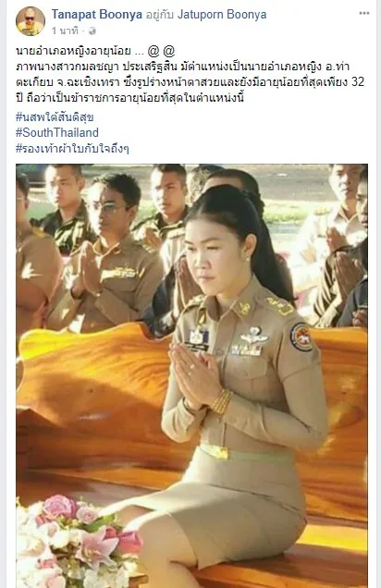The height and width of the screenshot is (588, 381).
Task: Click the "@ @" symbols in caption
Action: (x=161, y=51)
